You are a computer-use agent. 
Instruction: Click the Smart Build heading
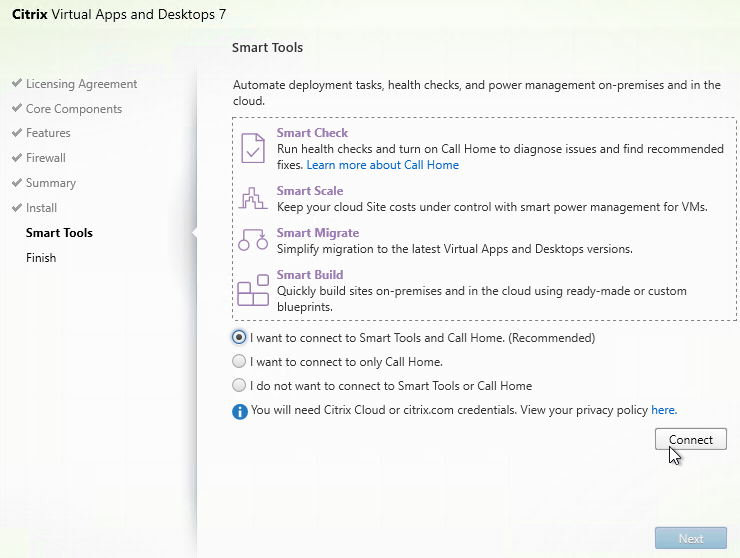point(310,275)
